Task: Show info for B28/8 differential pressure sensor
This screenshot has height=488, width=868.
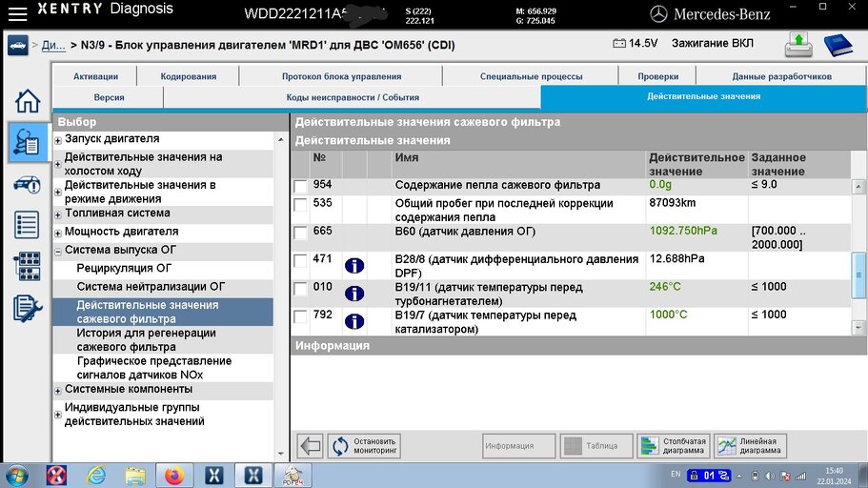Action: point(354,266)
